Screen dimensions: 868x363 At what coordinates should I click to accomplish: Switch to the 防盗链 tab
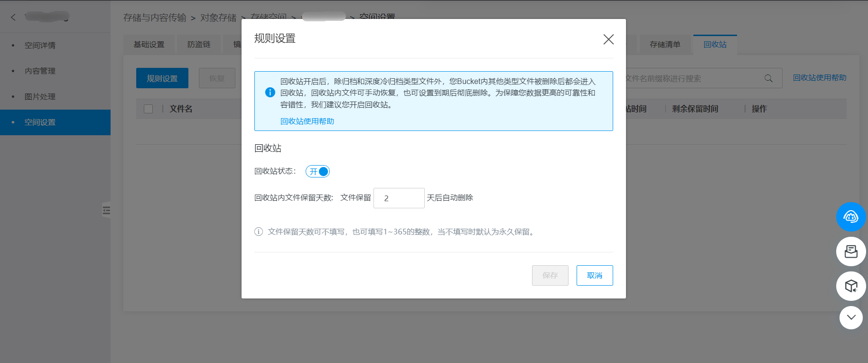199,45
